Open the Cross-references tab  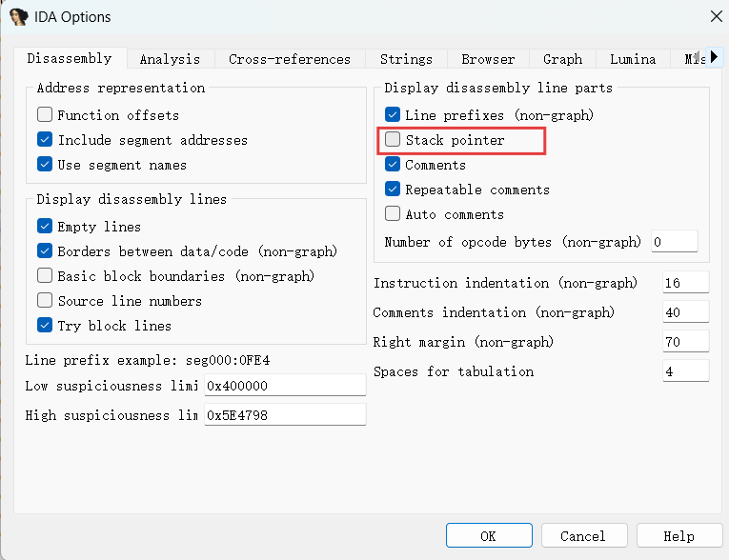pyautogui.click(x=290, y=59)
